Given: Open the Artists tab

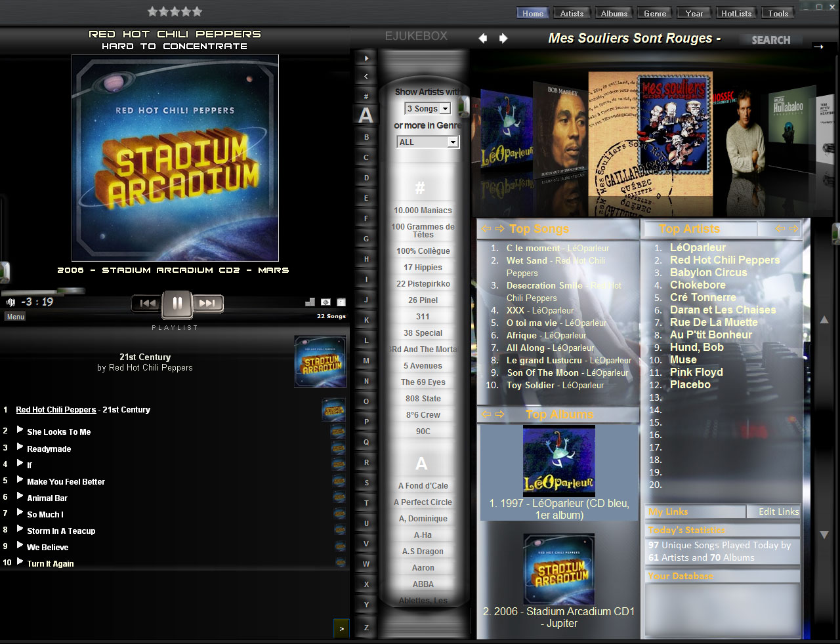Looking at the screenshot, I should pos(572,13).
